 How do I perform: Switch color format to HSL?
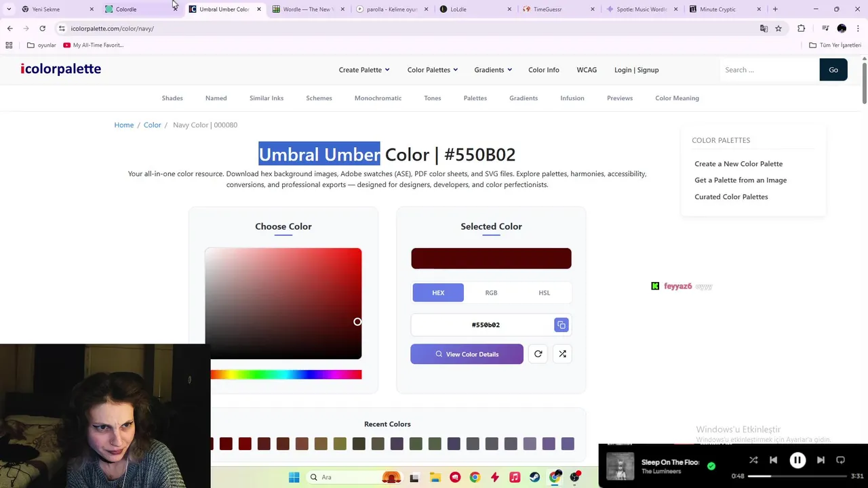click(544, 293)
